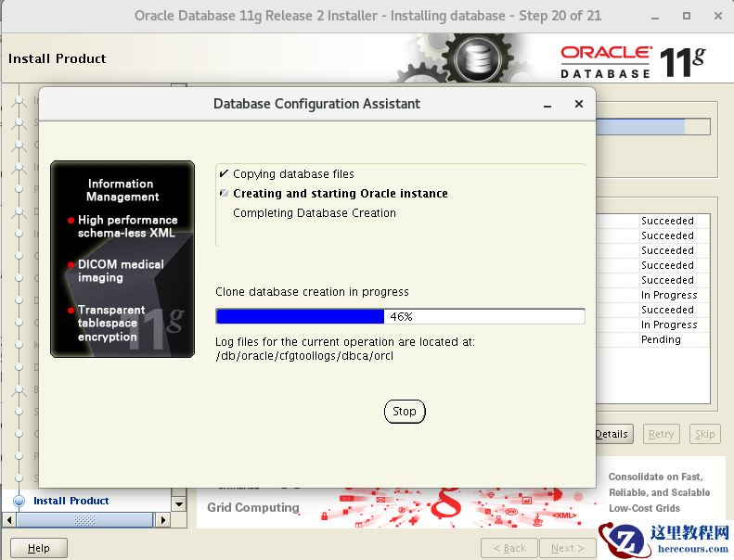This screenshot has height=560, width=734.
Task: Click 'Install Product' page heading
Action: tap(58, 59)
